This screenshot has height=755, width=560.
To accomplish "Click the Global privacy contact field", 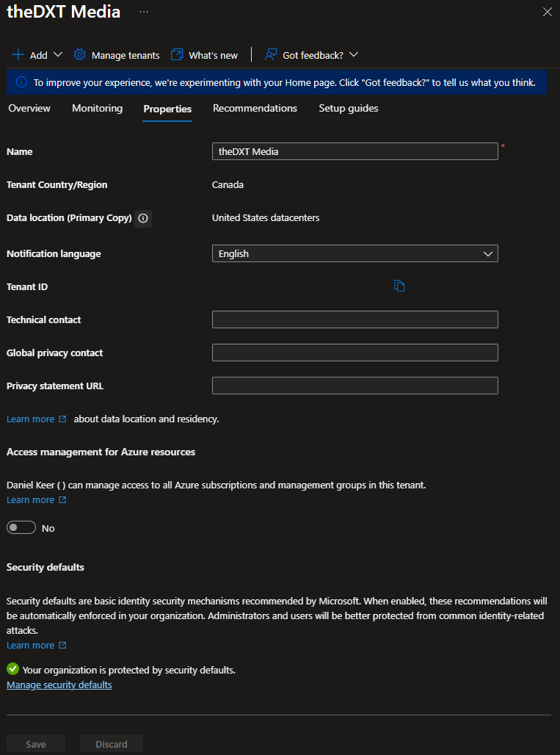I will pos(355,353).
